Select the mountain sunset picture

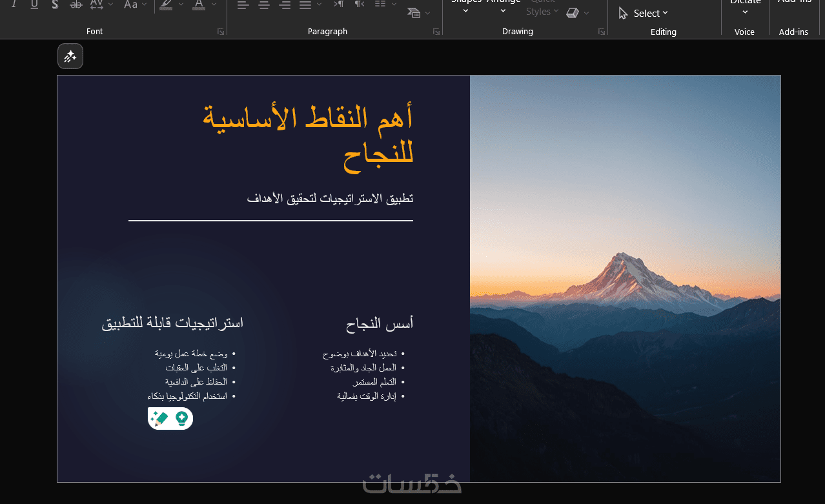625,279
